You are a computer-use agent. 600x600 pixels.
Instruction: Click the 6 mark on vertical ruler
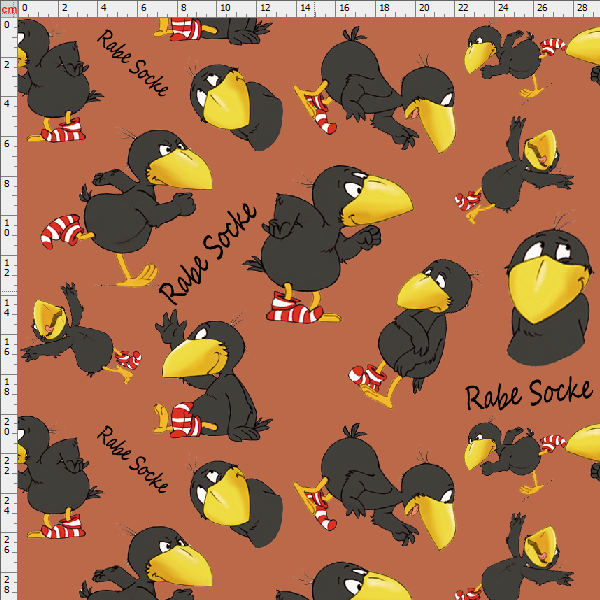click(8, 143)
